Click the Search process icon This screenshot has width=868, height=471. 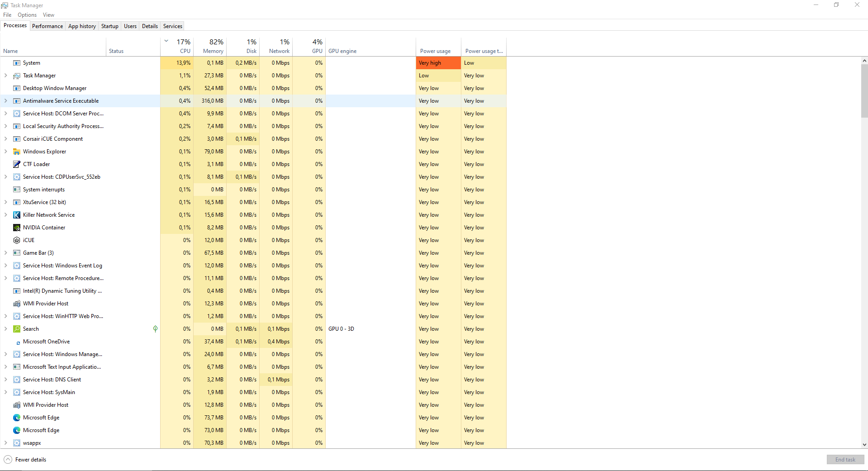17,329
